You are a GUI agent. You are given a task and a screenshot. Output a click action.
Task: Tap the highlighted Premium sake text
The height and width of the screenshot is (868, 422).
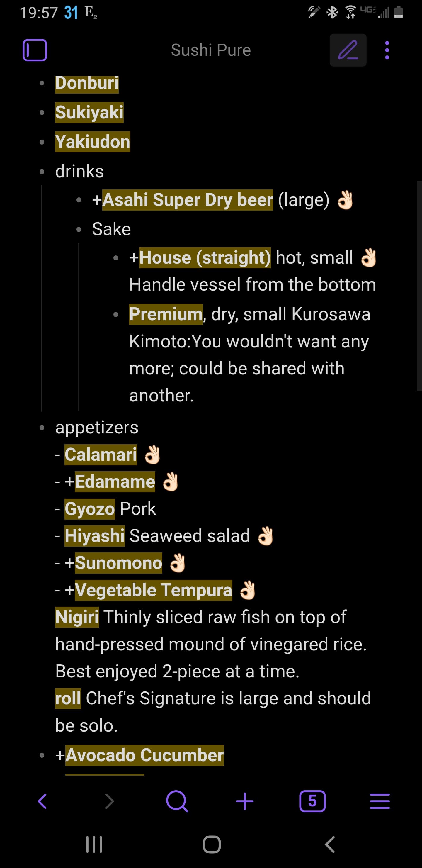click(166, 314)
